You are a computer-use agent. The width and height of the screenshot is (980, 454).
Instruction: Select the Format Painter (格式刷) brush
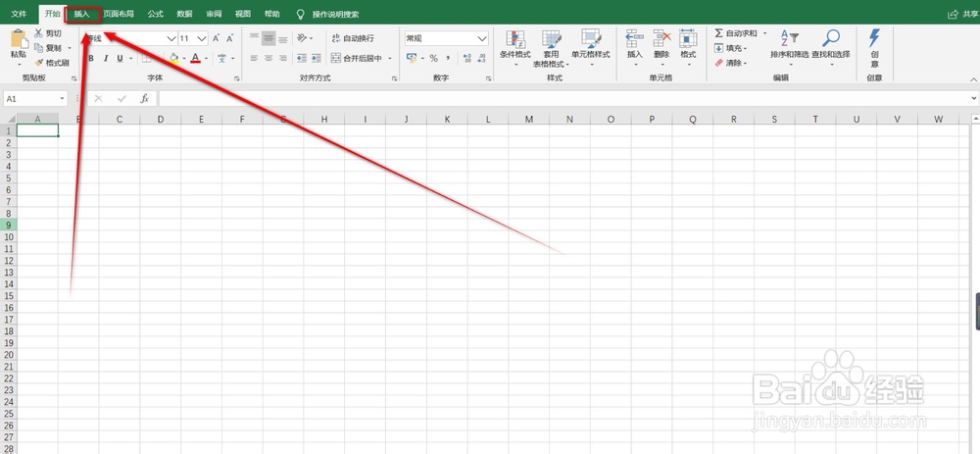[x=39, y=63]
